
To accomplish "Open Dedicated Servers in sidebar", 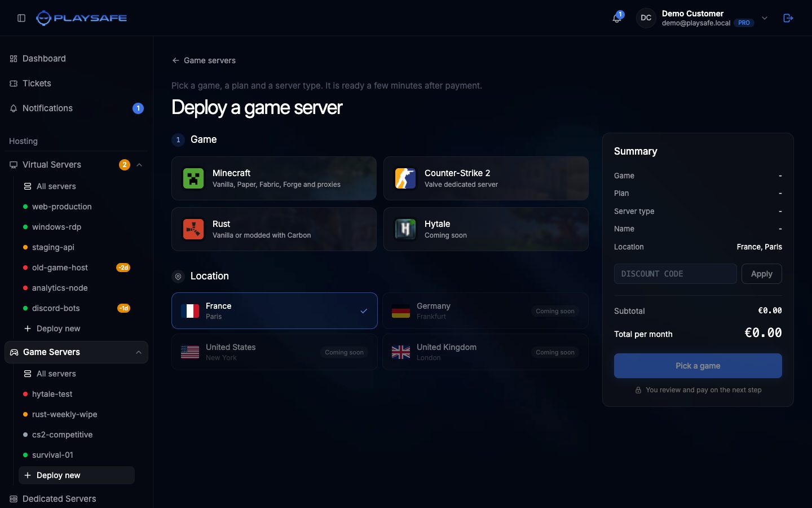I will tap(76, 499).
